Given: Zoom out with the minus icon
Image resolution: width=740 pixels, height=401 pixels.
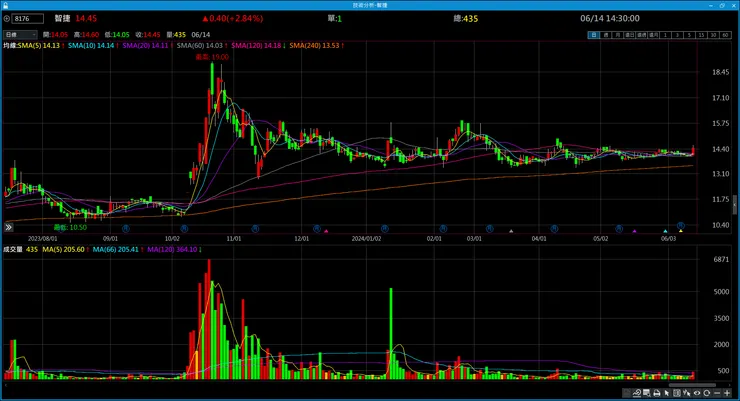Looking at the screenshot, I should point(717,393).
